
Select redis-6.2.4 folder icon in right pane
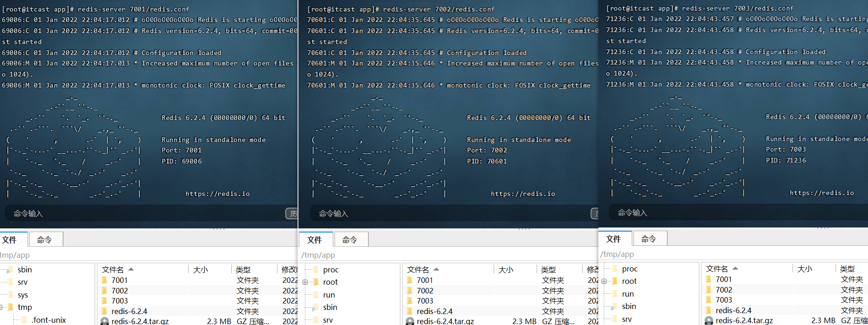tap(708, 310)
